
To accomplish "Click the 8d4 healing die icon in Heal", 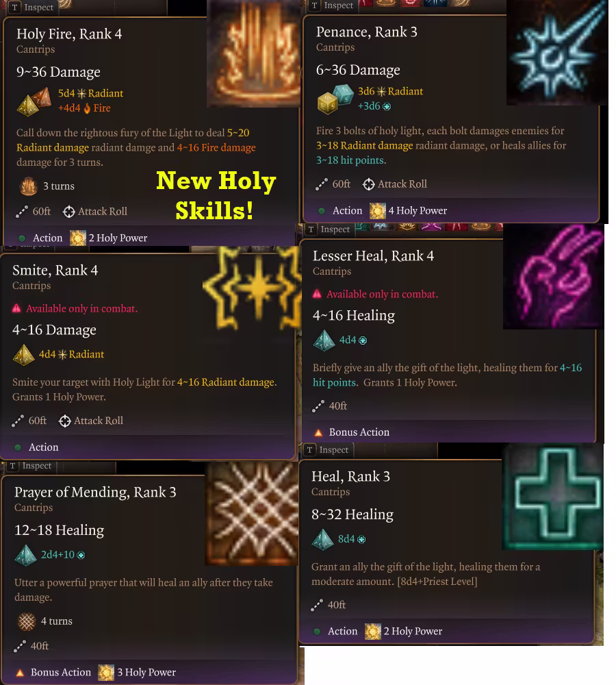I will point(323,540).
